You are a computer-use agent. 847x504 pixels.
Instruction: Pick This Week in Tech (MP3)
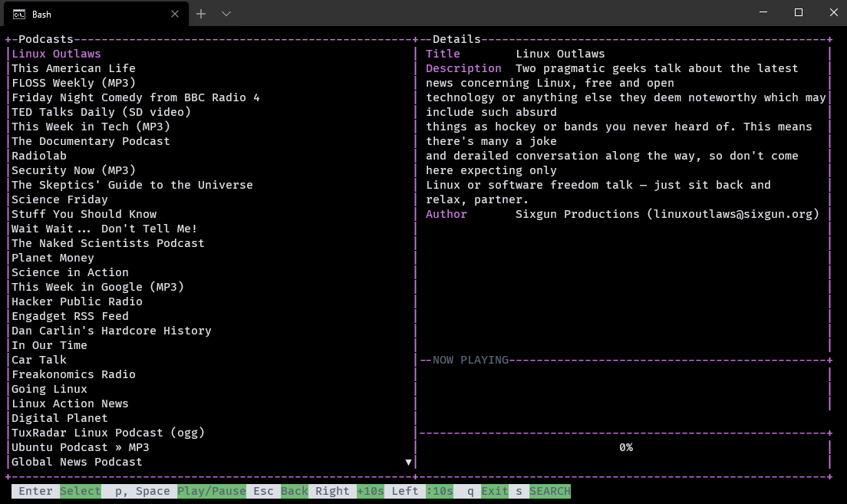(x=91, y=127)
